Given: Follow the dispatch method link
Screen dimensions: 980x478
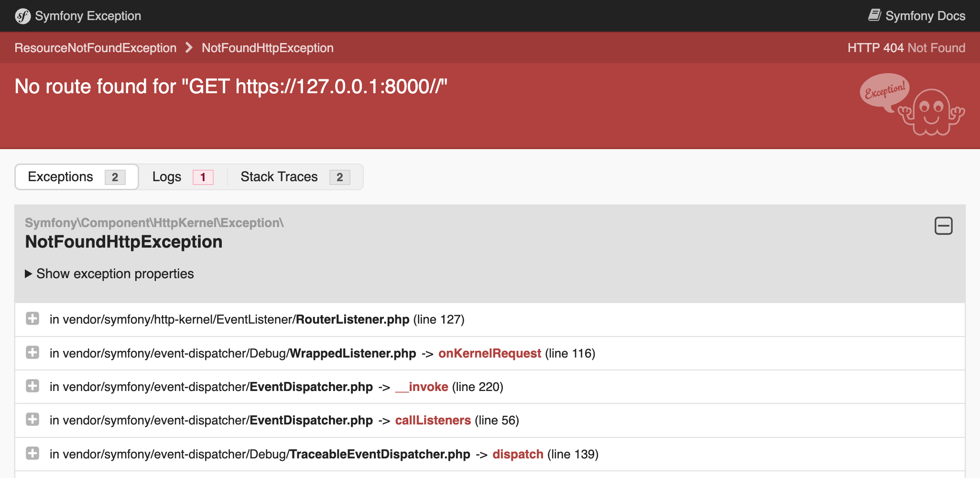Looking at the screenshot, I should (x=518, y=454).
